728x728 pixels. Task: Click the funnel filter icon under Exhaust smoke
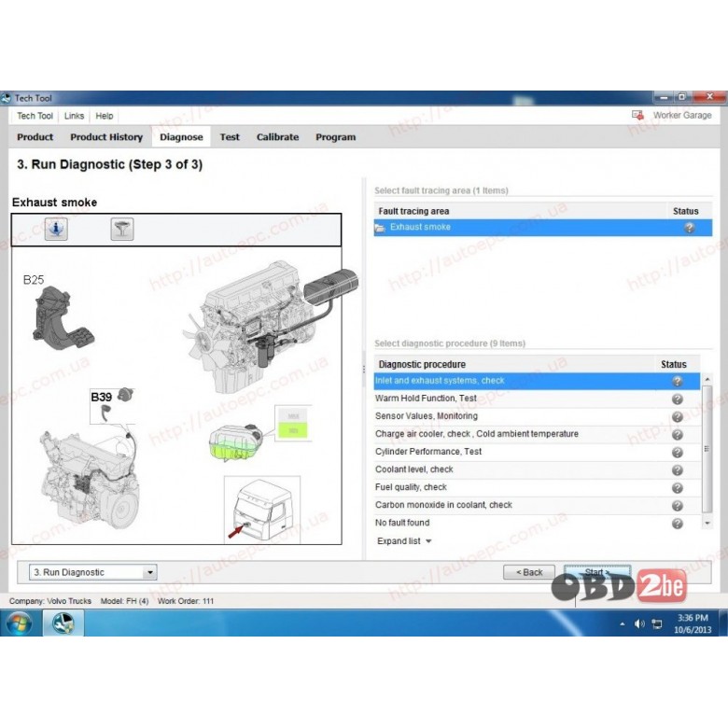click(122, 229)
